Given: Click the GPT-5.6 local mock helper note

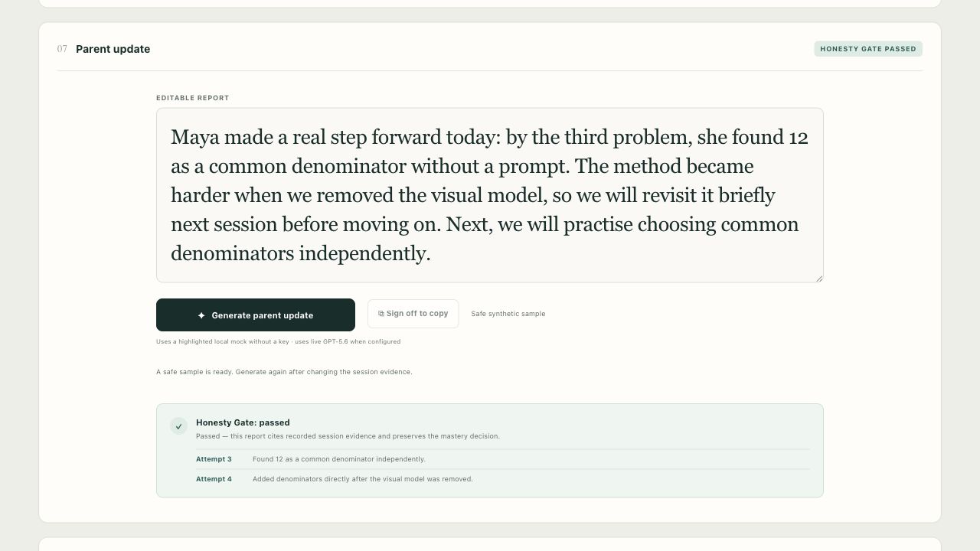Looking at the screenshot, I should (278, 342).
